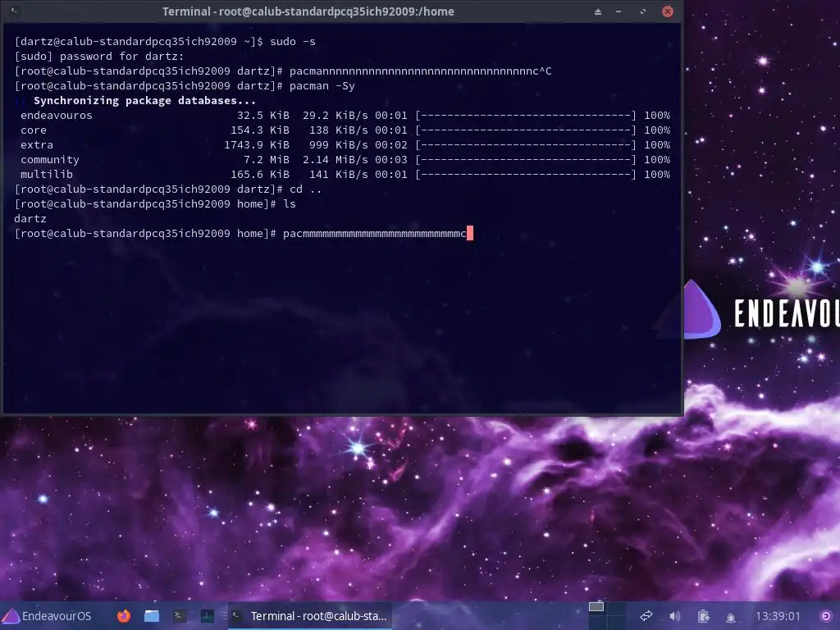Open the notifications bell icon

pyautogui.click(x=730, y=617)
